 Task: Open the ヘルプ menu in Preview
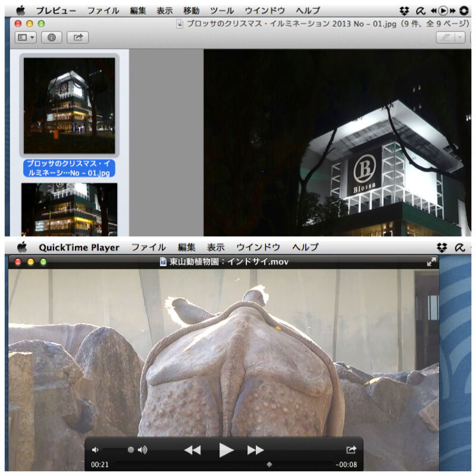point(308,11)
